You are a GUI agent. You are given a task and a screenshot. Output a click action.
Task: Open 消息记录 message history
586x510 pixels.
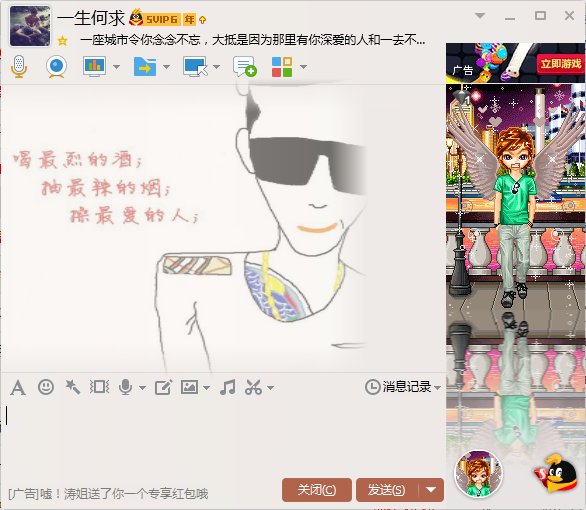[x=403, y=387]
